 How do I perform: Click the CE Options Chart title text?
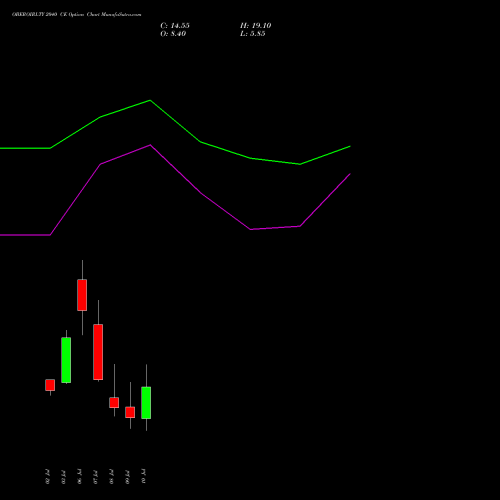coord(76,15)
